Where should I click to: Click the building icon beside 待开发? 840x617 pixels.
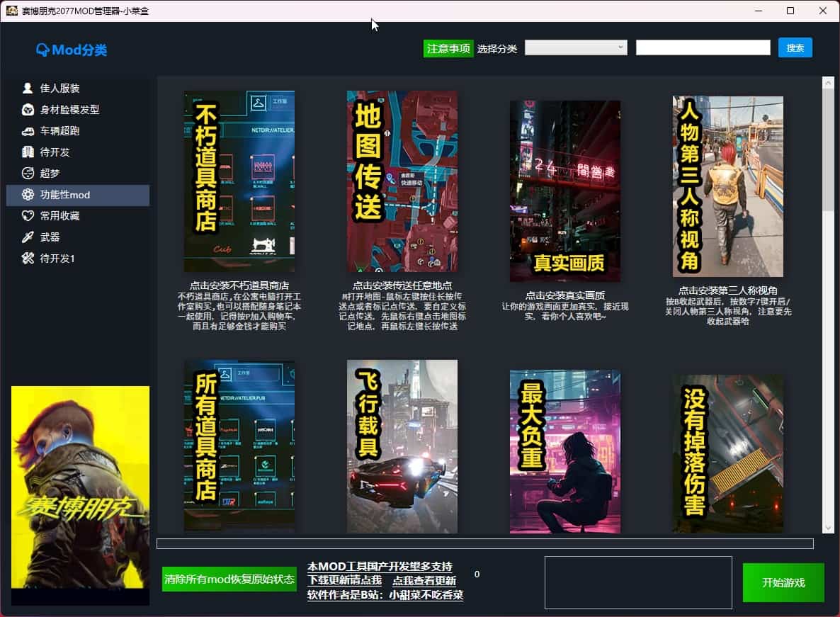tap(28, 152)
